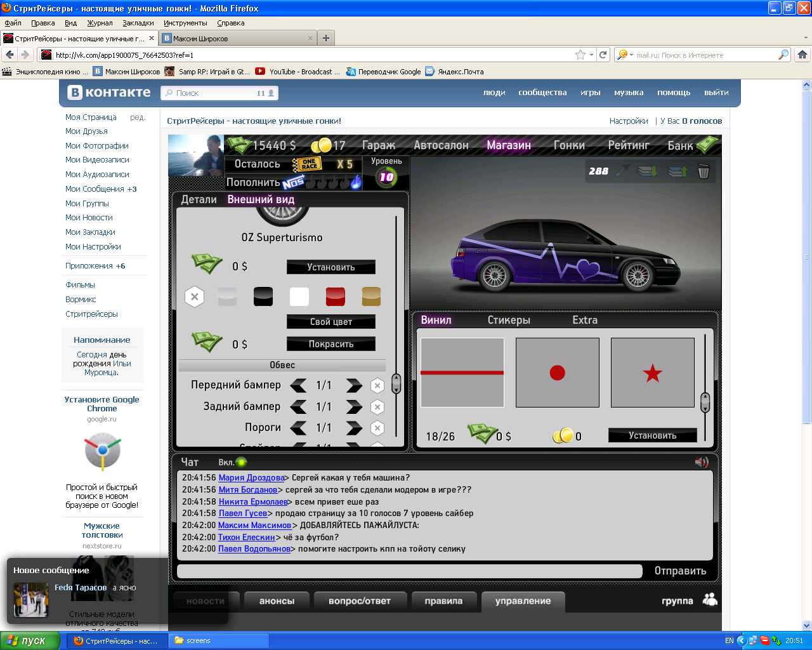Image resolution: width=812 pixels, height=650 pixels.
Task: Open Автосалон in game menu
Action: pyautogui.click(x=442, y=145)
